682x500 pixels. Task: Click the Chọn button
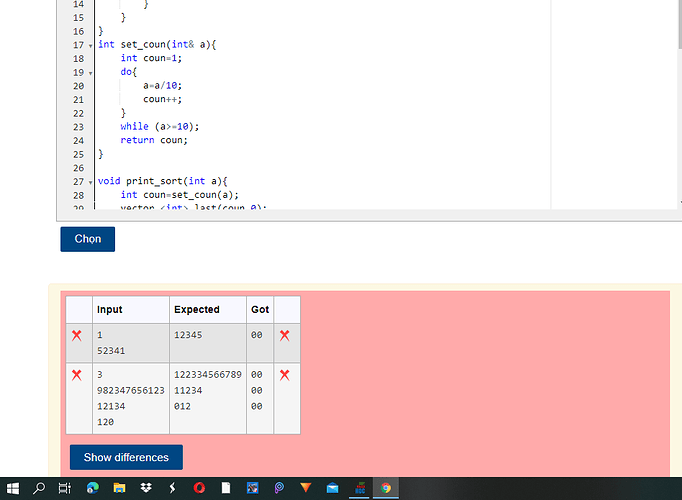click(87, 239)
